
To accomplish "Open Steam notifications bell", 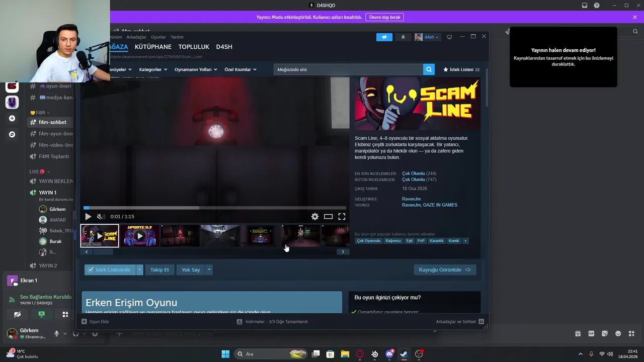I will tap(403, 37).
